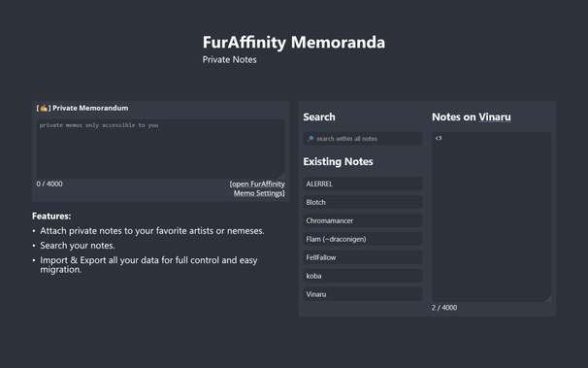The width and height of the screenshot is (588, 368).
Task: Click the writing hand emoji icon
Action: click(44, 108)
